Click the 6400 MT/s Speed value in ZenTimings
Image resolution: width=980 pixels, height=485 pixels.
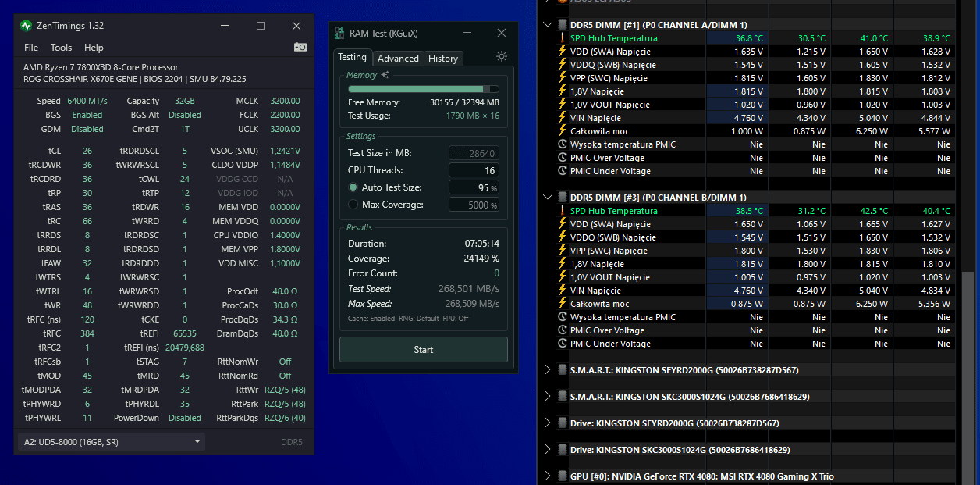click(87, 101)
